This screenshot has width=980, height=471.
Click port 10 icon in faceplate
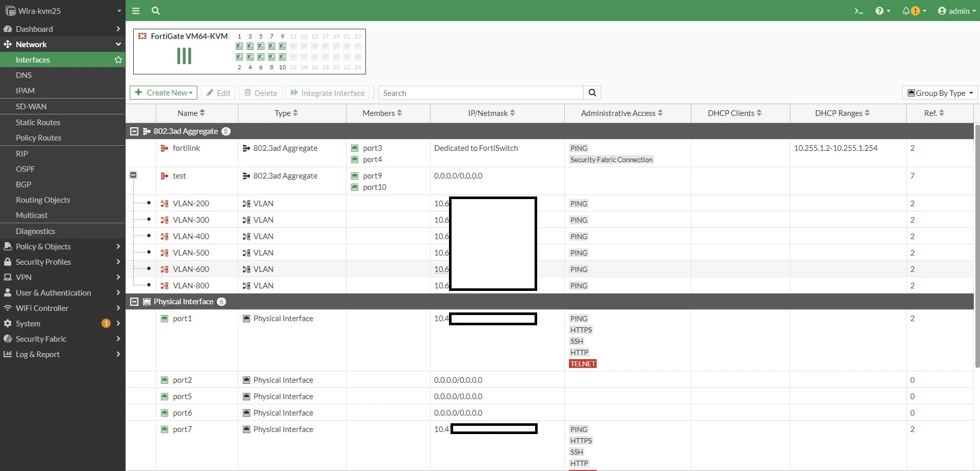point(282,57)
